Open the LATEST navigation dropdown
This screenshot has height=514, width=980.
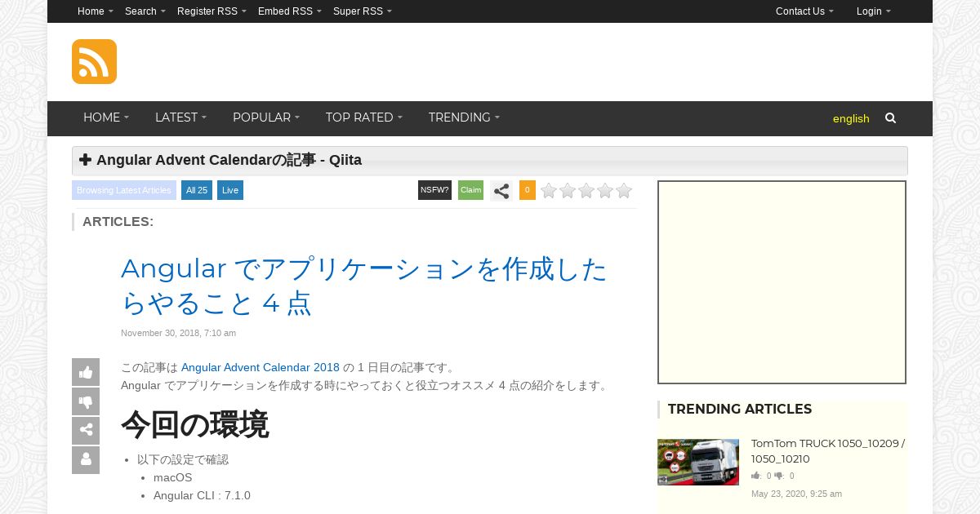[x=180, y=117]
